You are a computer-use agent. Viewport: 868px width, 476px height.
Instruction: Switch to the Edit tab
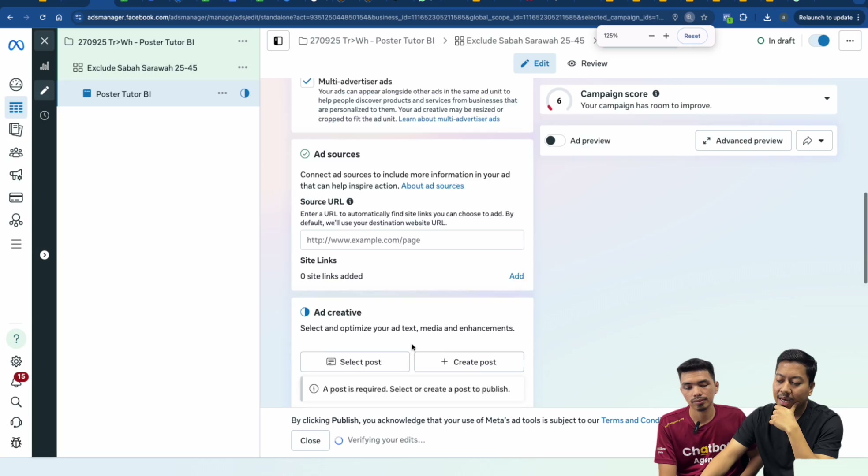(x=535, y=63)
